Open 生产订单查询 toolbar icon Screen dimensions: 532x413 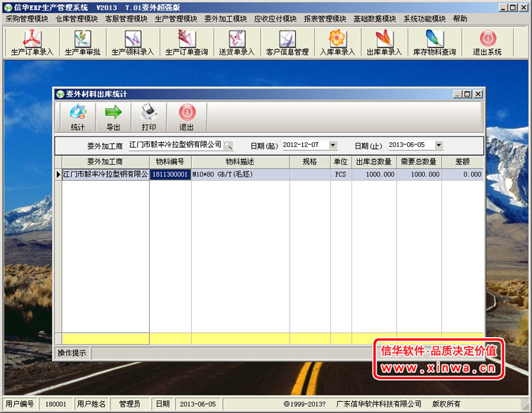(187, 42)
